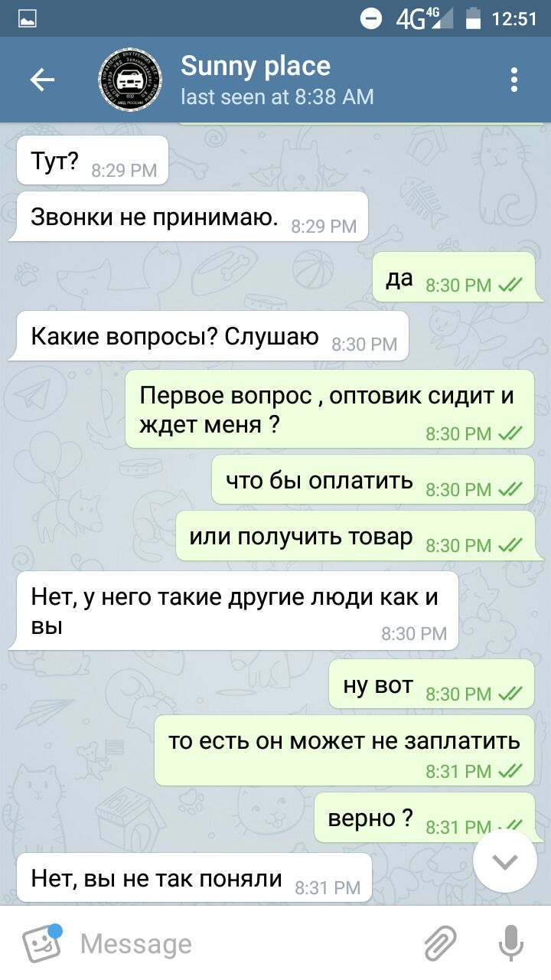Screen dimensions: 551x980
Task: Tap the battery icon in status bar
Action: [474, 18]
